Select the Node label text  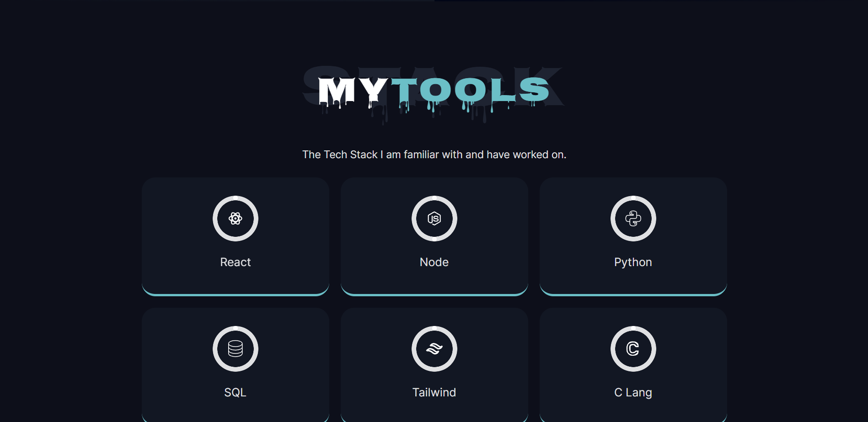pyautogui.click(x=434, y=262)
